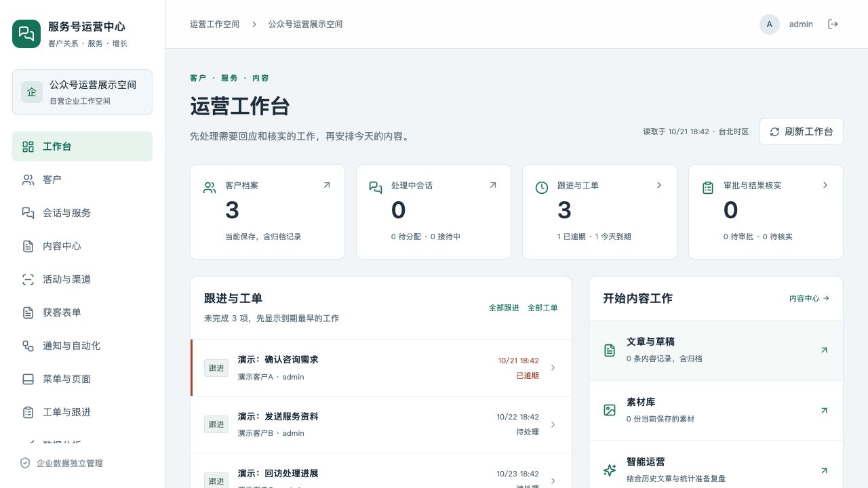The width and height of the screenshot is (868, 488).
Task: Click the 跟进 tag on 演示客户A row
Action: point(216,367)
